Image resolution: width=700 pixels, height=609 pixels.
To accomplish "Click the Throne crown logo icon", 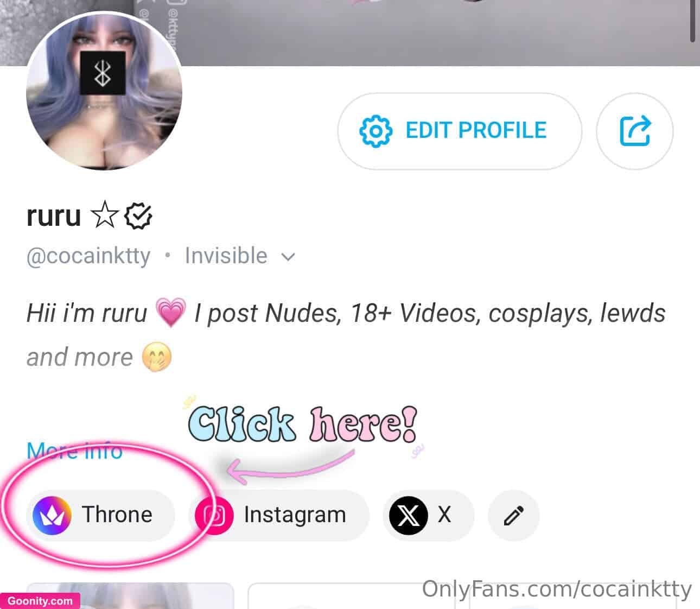I will point(52,515).
